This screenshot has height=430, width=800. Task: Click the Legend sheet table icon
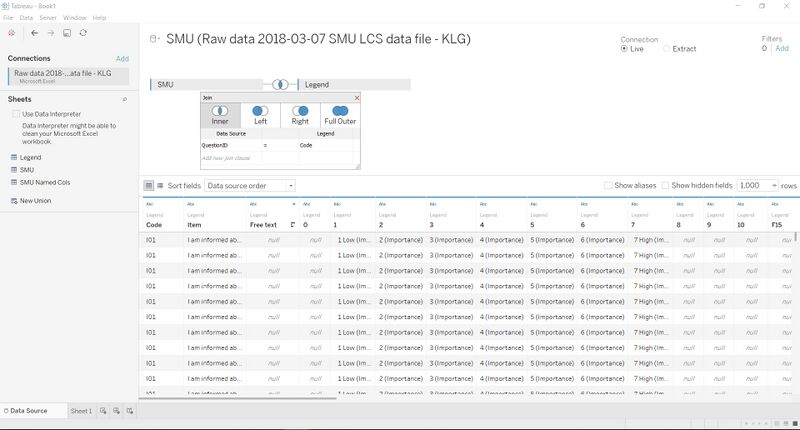click(14, 158)
